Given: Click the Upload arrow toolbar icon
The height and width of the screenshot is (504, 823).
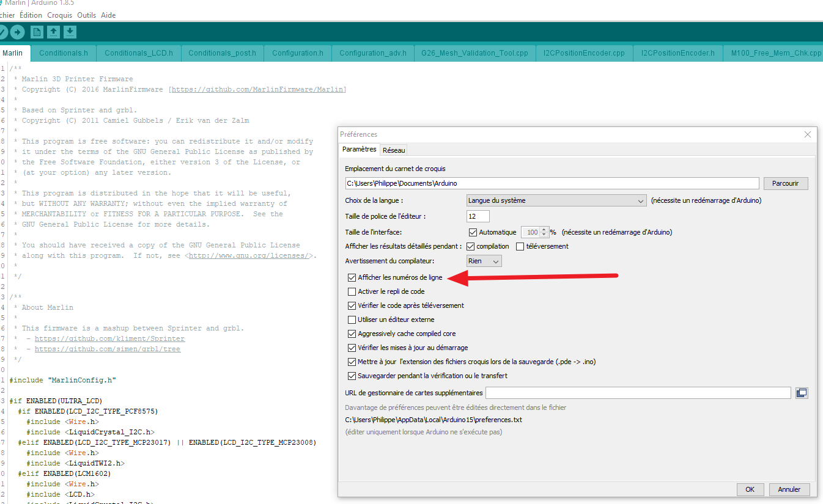Looking at the screenshot, I should (18, 32).
